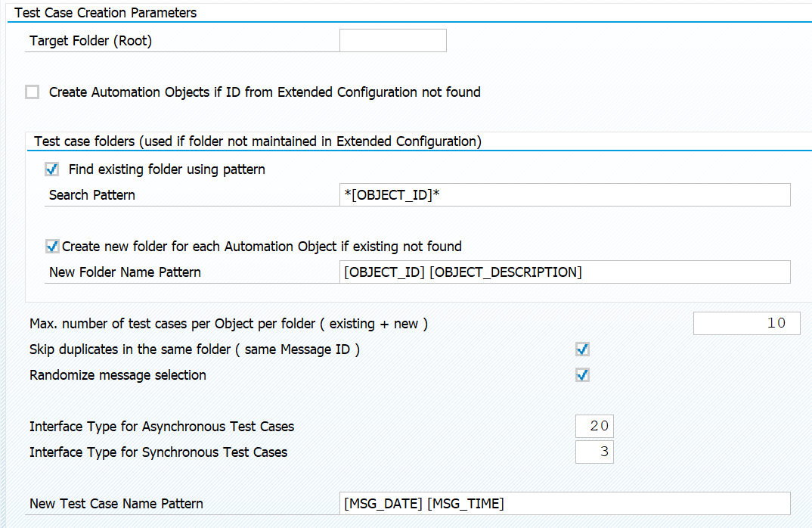
Task: Click the New Folder Name Pattern label
Action: [x=125, y=272]
